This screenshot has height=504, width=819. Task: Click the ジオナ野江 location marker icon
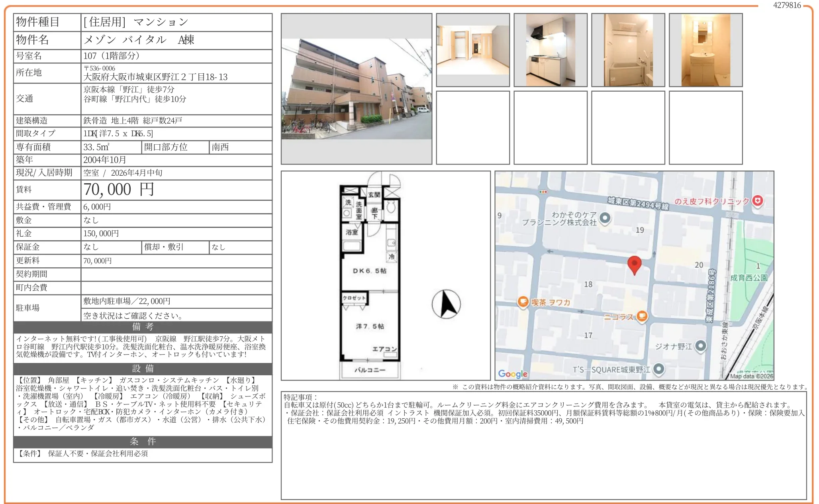700,346
